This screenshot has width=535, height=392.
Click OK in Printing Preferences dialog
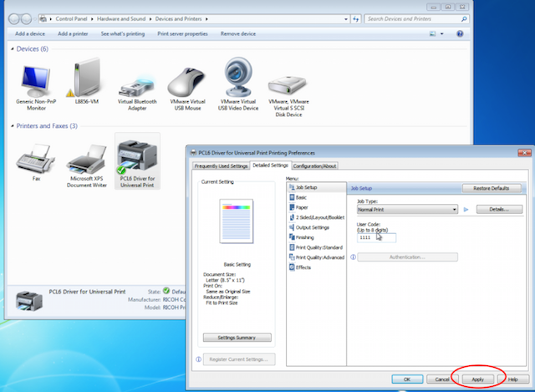click(407, 379)
